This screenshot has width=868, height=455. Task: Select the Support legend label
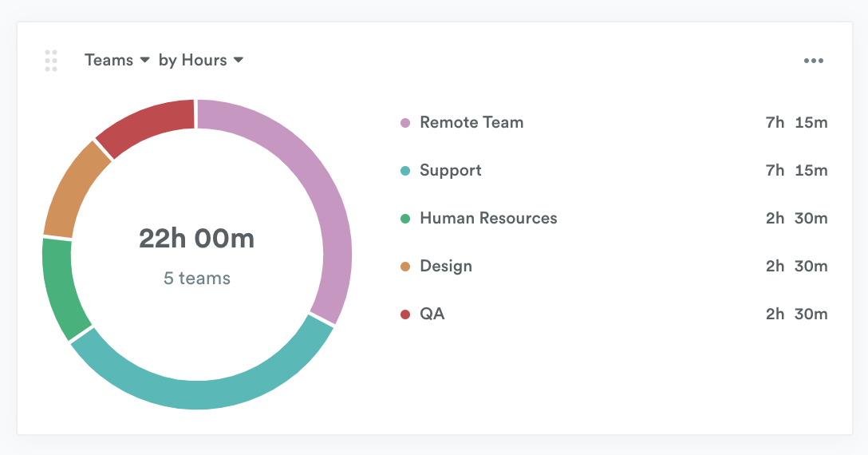pyautogui.click(x=451, y=171)
